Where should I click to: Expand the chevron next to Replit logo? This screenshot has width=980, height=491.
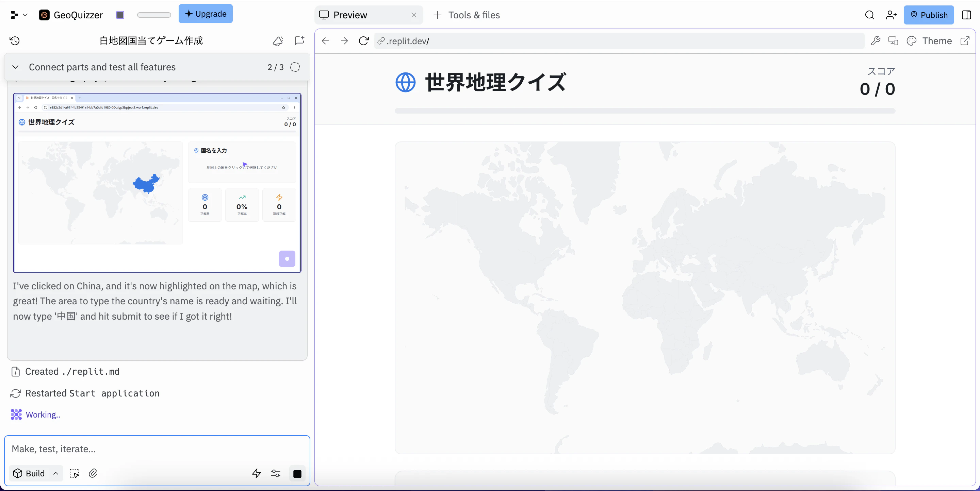point(26,15)
